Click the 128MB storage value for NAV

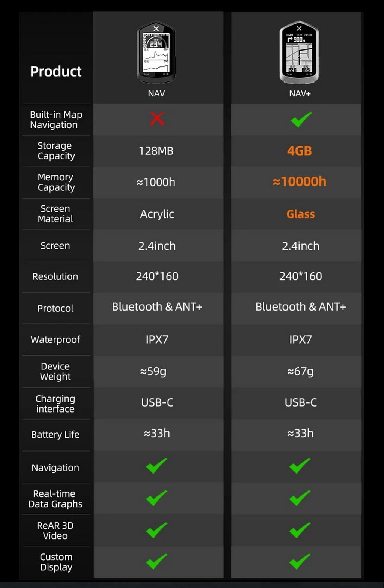point(156,151)
